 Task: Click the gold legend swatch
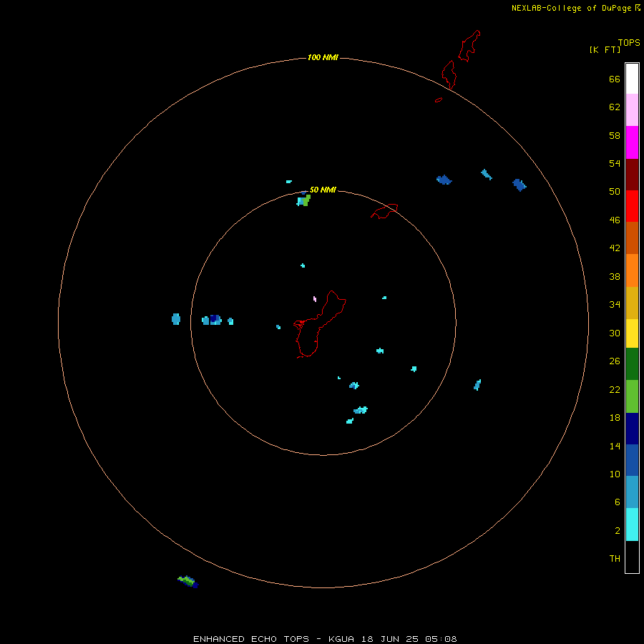click(x=632, y=303)
